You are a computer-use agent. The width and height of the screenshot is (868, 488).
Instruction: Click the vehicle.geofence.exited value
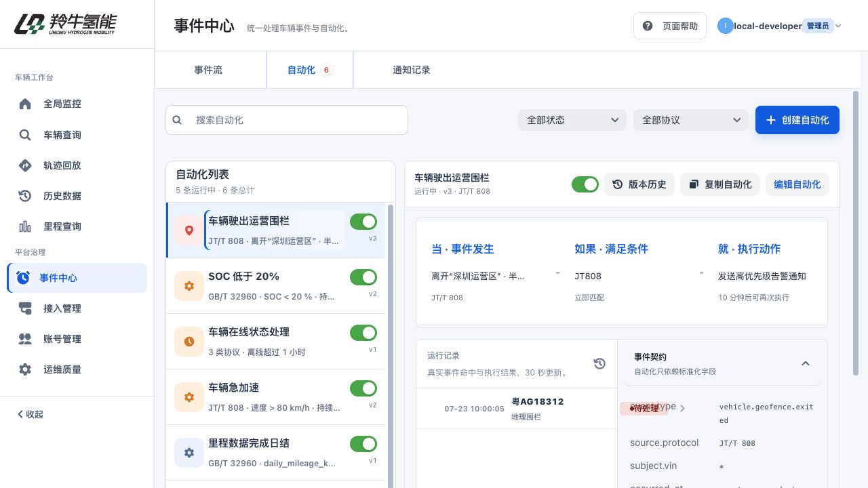[x=766, y=413]
